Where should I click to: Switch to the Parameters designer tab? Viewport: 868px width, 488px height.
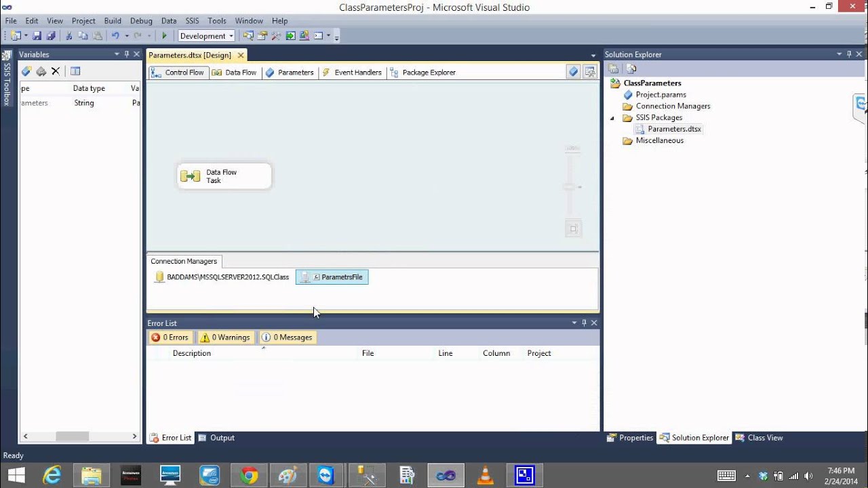pos(290,73)
